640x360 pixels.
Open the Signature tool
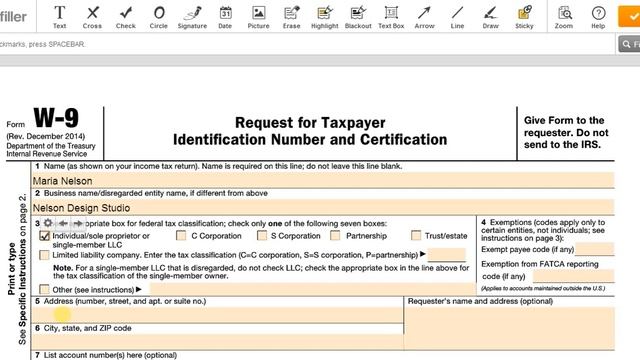tap(192, 17)
